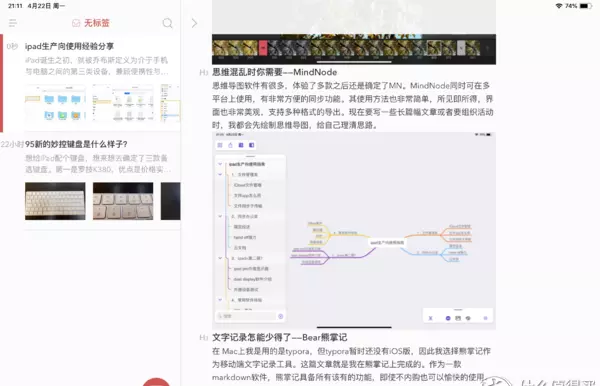Place cursor in the heading 文字记录怎能少得了——Bear熊掌记
The width and height of the screenshot is (600, 386).
point(279,337)
